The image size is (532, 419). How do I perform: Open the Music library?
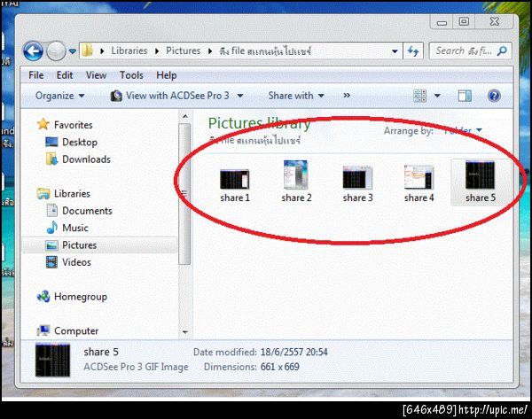pos(75,228)
